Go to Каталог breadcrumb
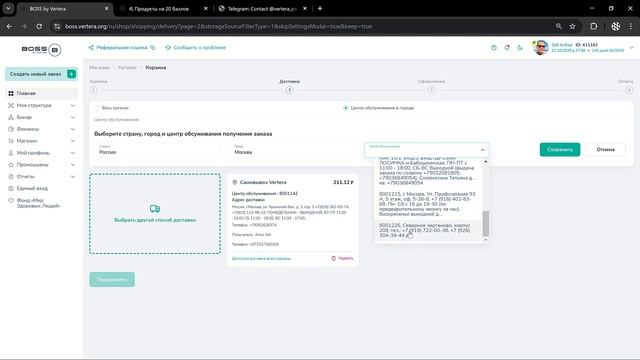 pyautogui.click(x=127, y=67)
